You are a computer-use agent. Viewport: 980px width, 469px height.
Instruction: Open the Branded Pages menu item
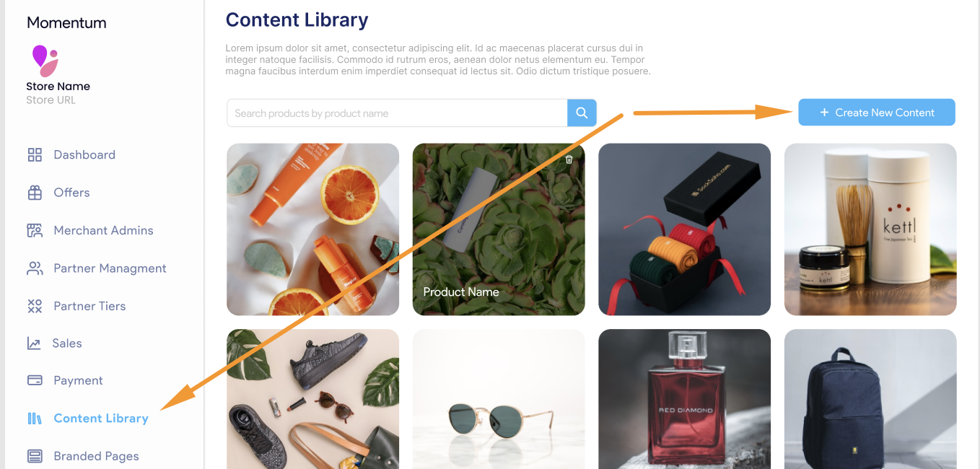[x=96, y=456]
